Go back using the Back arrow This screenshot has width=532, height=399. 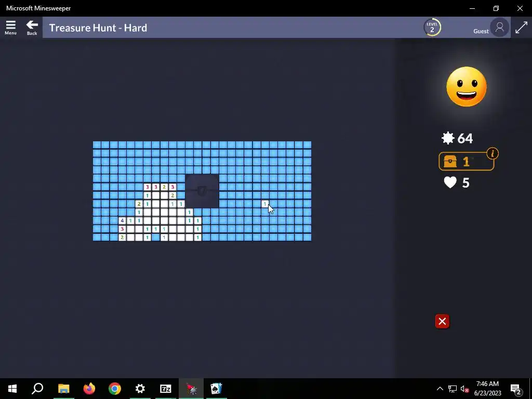coord(32,28)
